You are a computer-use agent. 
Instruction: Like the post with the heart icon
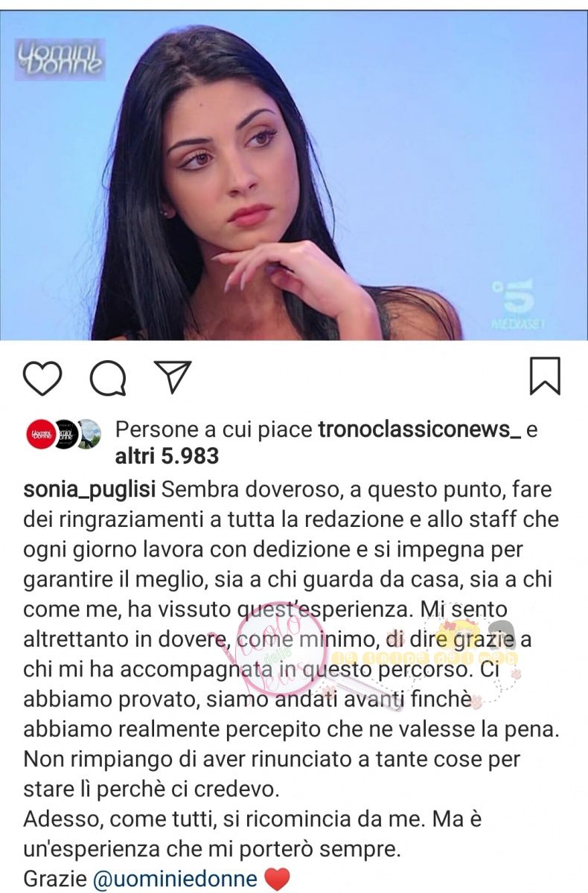tap(42, 377)
